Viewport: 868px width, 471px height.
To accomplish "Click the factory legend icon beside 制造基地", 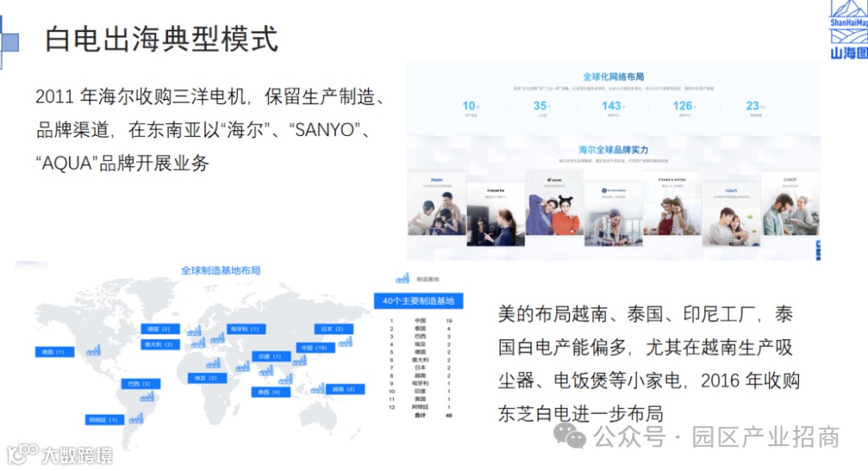I will (403, 278).
